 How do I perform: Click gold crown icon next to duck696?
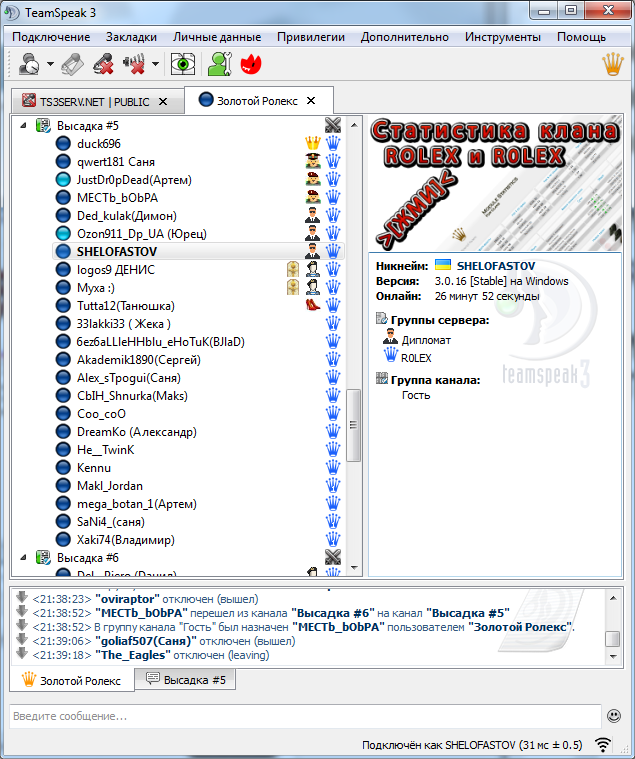coord(313,143)
